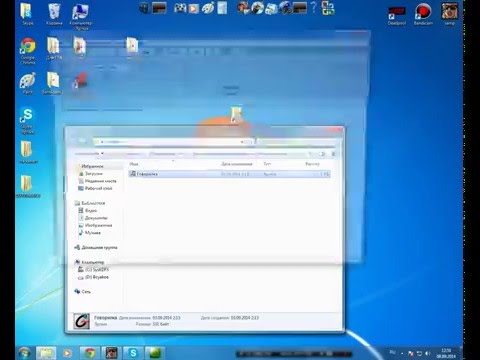Launch the samp desktop shortcut

[449, 14]
